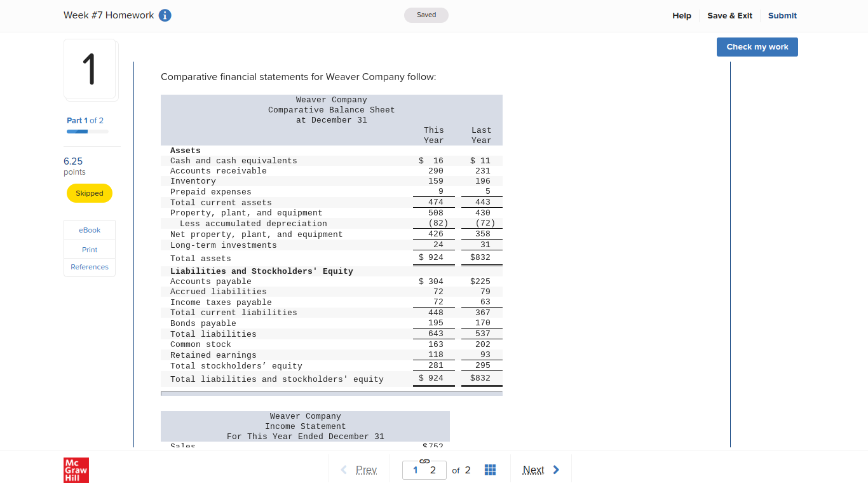Open the question map grid icon
The height and width of the screenshot is (488, 868).
490,470
